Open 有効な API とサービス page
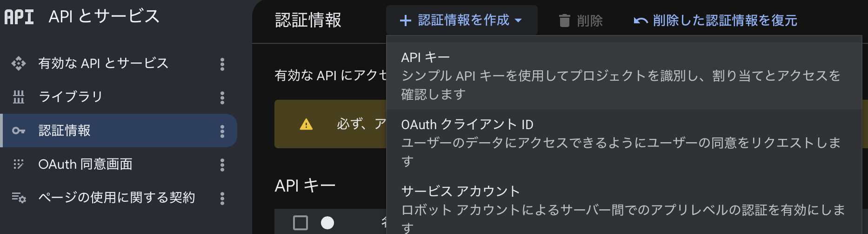 tap(120, 63)
